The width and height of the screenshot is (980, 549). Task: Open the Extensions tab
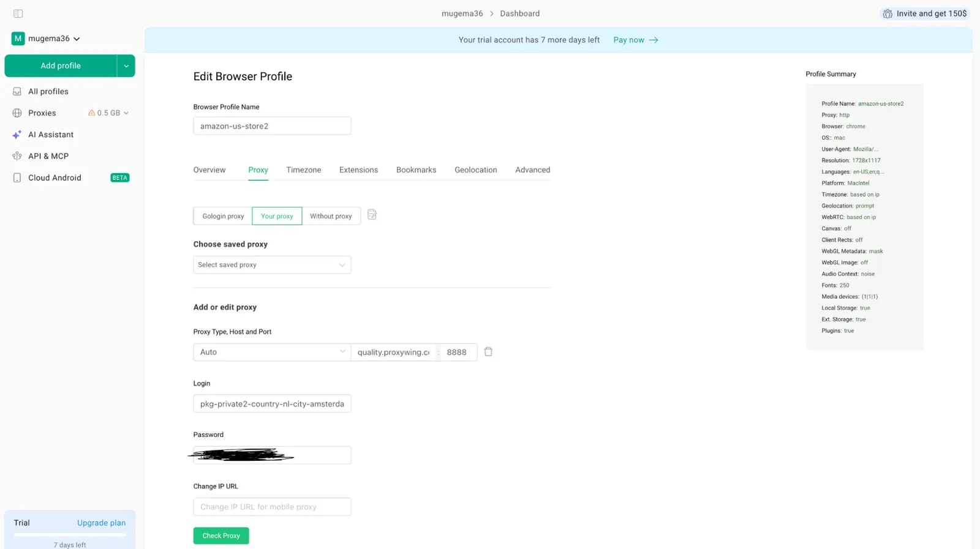click(358, 170)
